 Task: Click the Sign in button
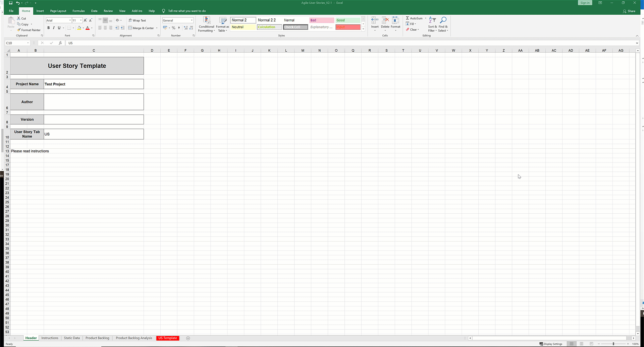[x=585, y=3]
